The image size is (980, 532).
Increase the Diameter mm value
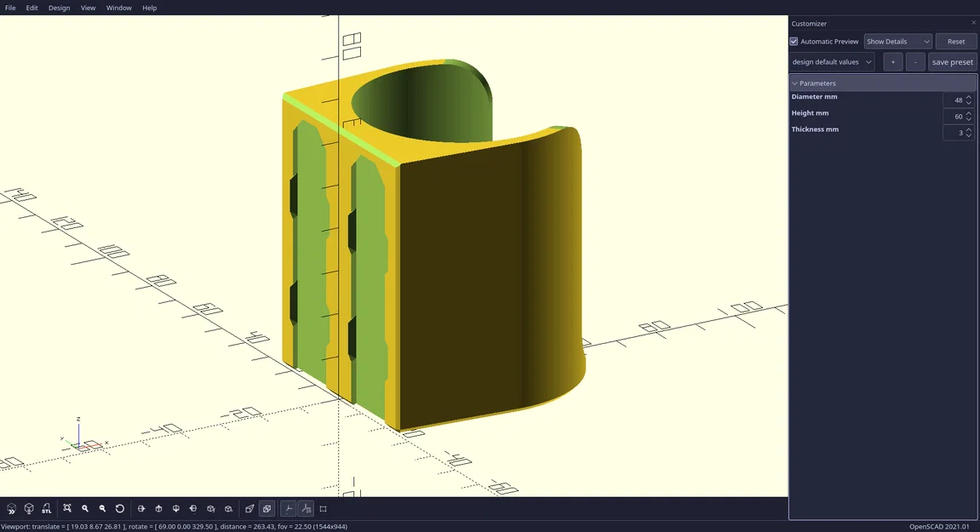[x=969, y=97]
